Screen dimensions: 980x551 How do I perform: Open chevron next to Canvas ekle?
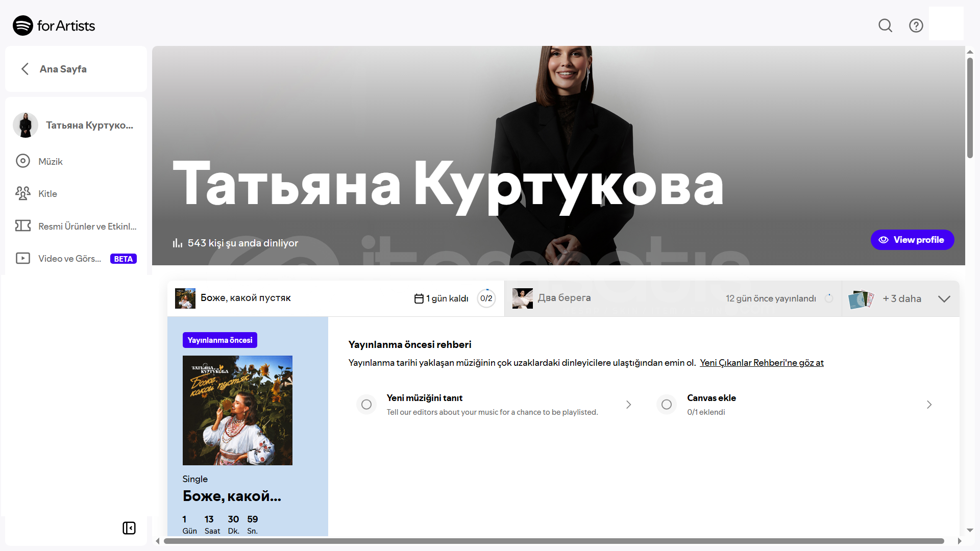coord(929,405)
